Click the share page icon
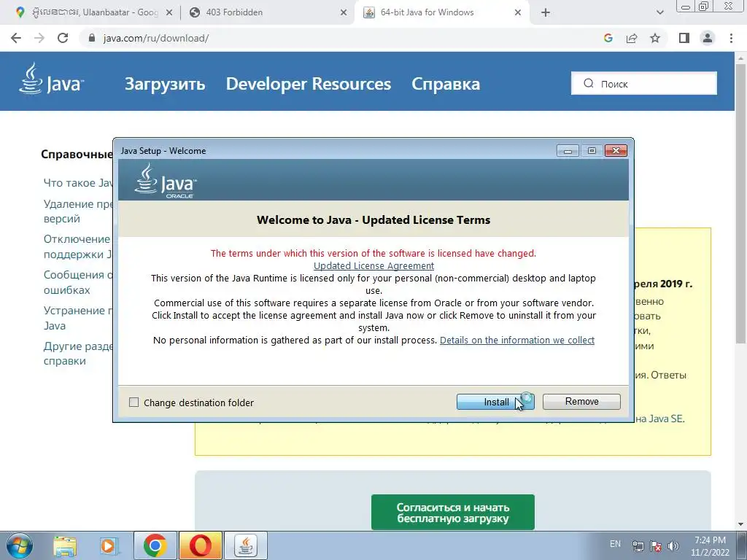 (x=632, y=38)
